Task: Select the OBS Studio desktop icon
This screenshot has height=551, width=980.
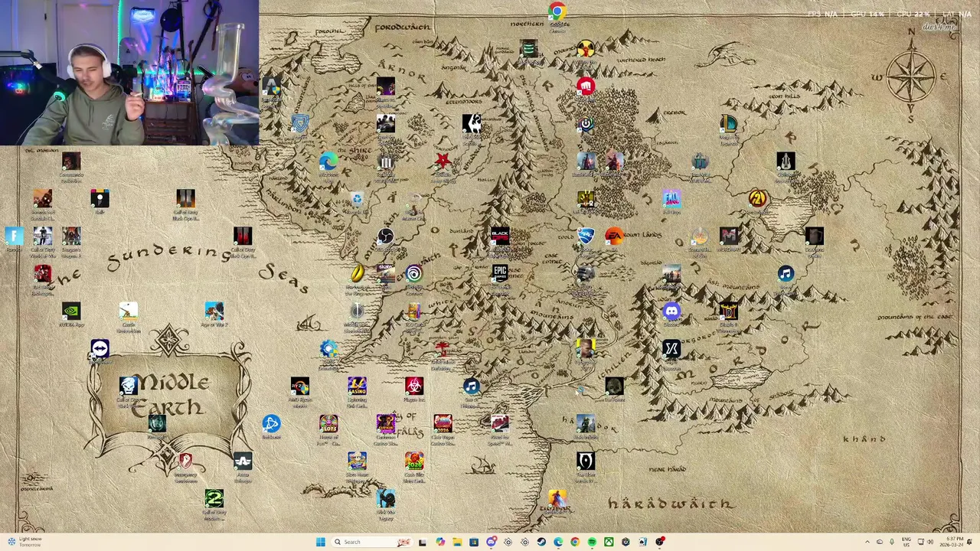Action: (386, 236)
